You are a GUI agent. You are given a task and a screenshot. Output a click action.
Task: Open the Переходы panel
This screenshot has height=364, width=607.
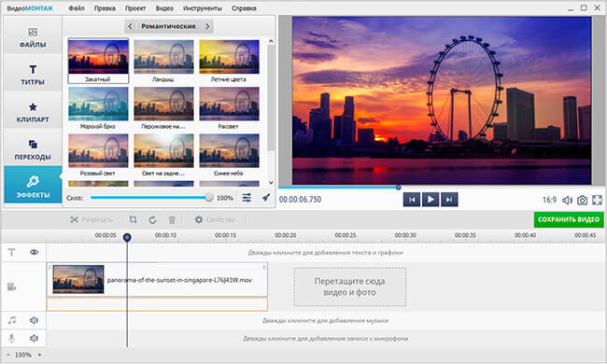(x=33, y=149)
